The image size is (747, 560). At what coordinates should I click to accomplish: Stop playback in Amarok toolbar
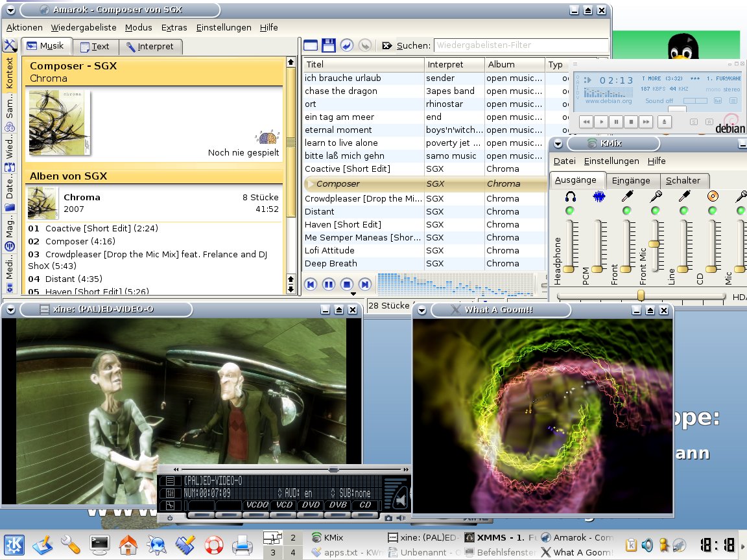click(x=347, y=285)
